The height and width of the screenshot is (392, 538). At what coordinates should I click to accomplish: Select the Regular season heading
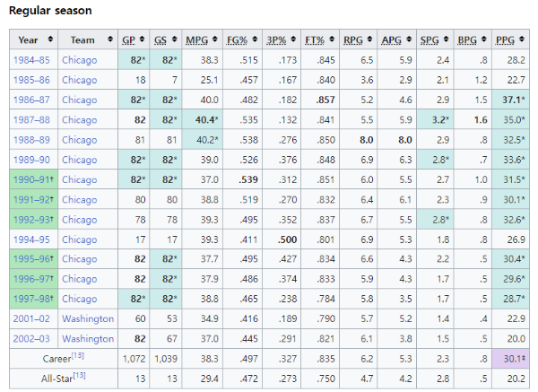50,11
